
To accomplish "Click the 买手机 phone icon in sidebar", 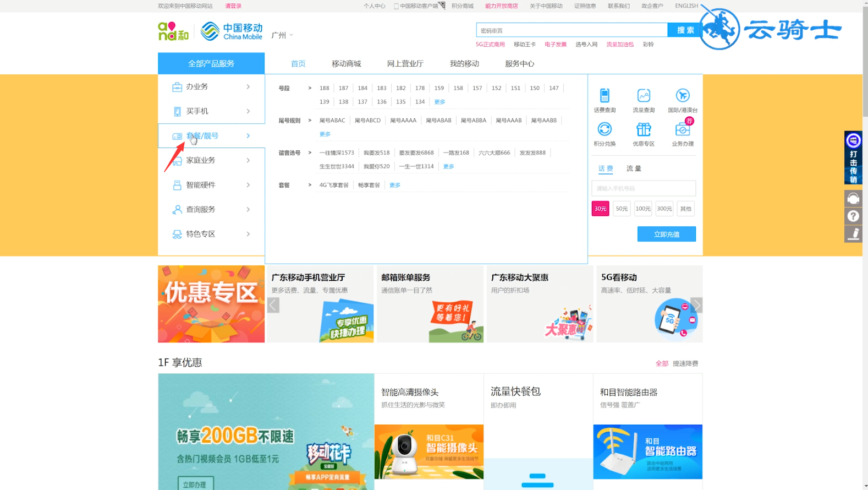I will [x=177, y=111].
